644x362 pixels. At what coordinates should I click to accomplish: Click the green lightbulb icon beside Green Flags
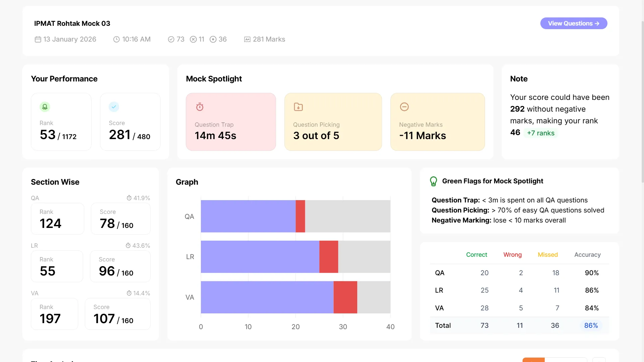pyautogui.click(x=433, y=181)
